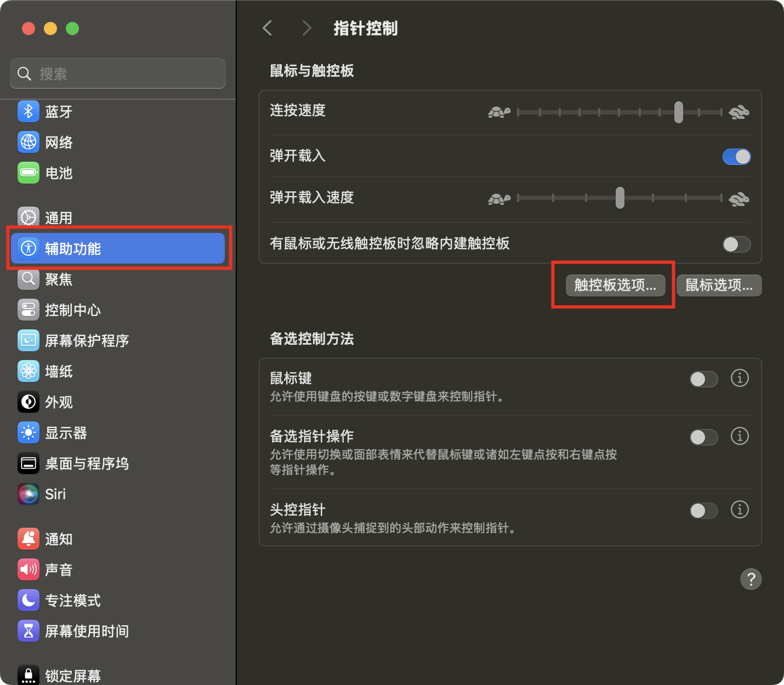Click the Displays (显示器) icon
Image resolution: width=784 pixels, height=685 pixels.
pyautogui.click(x=29, y=433)
